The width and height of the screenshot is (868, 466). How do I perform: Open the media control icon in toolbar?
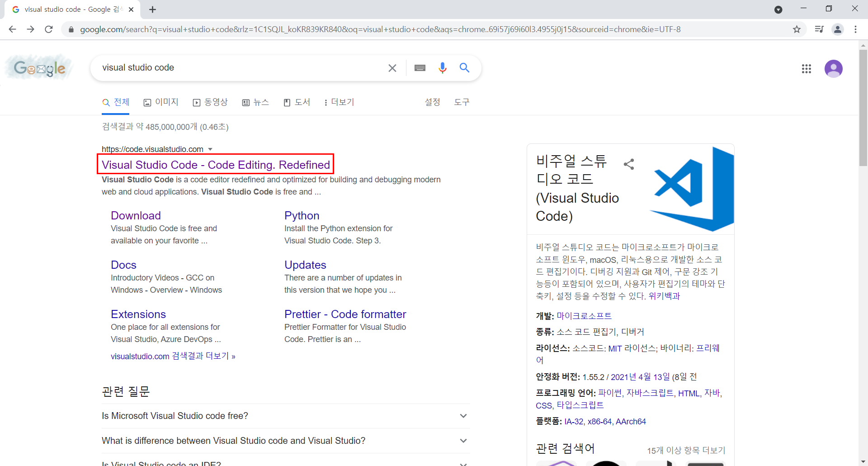[x=819, y=29]
